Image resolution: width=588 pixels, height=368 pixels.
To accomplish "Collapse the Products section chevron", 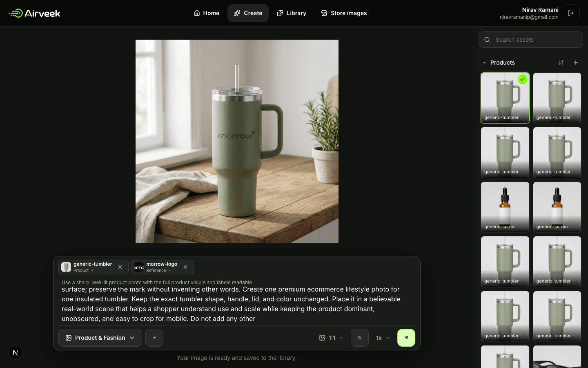I will point(484,63).
